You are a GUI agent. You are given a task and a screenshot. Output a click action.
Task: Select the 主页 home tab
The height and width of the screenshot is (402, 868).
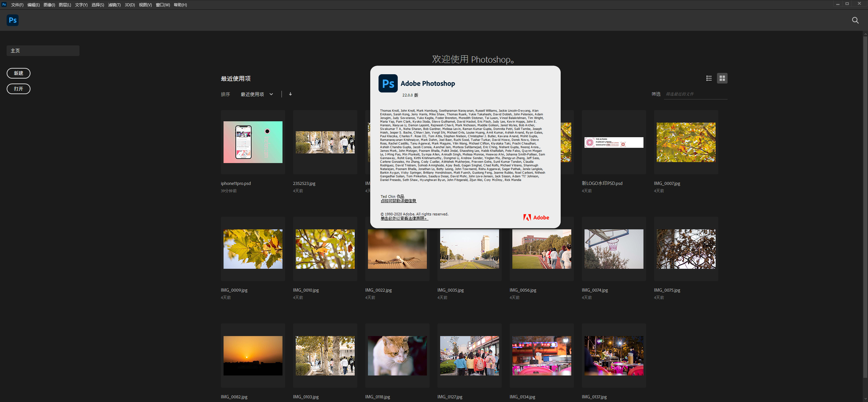pos(43,51)
